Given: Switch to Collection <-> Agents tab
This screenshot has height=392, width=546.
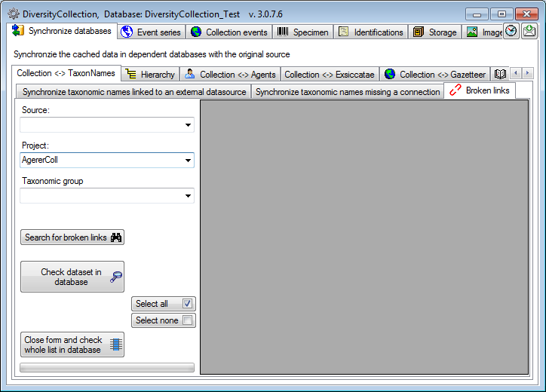Looking at the screenshot, I should point(230,75).
